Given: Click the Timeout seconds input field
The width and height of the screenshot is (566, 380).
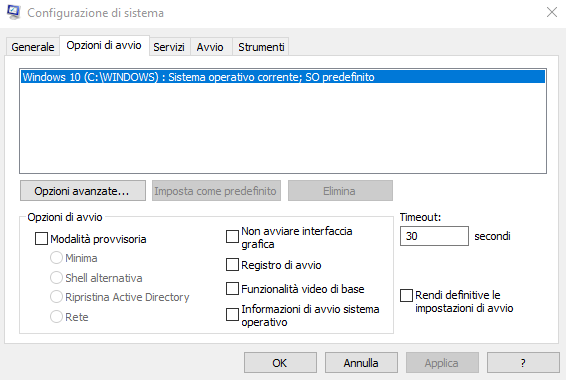Looking at the screenshot, I should tap(434, 236).
